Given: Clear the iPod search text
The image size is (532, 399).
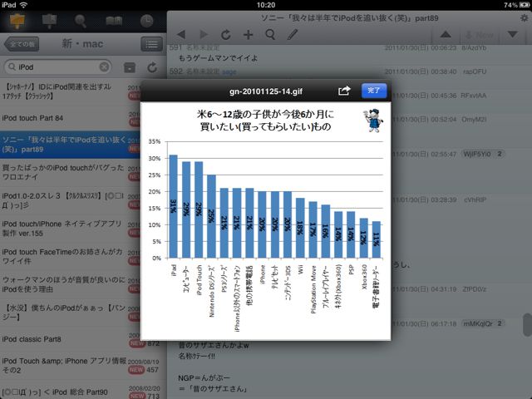Looking at the screenshot, I should tap(104, 66).
